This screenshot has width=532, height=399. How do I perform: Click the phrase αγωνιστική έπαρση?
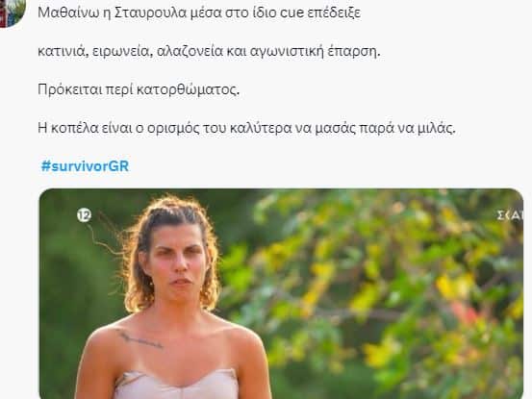tap(316, 51)
